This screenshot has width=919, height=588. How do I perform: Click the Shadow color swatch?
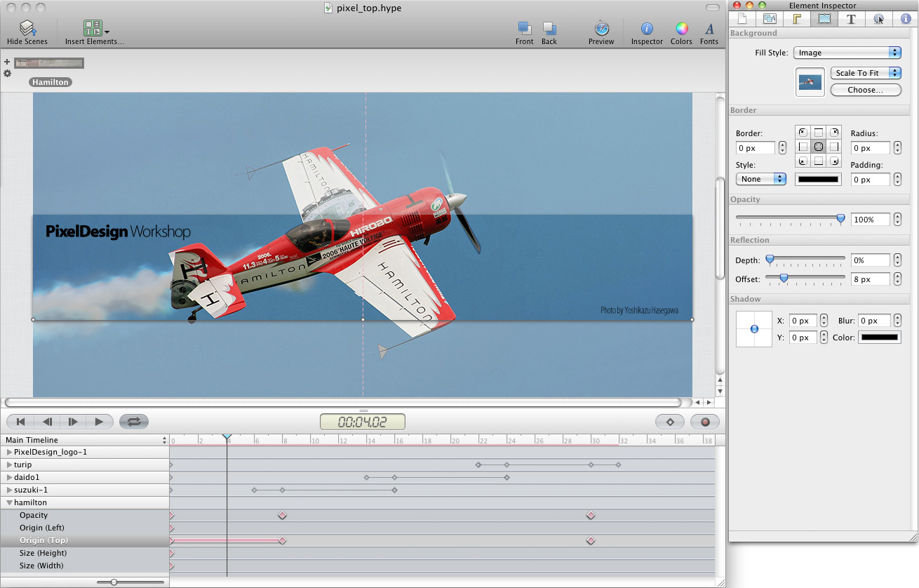click(880, 338)
